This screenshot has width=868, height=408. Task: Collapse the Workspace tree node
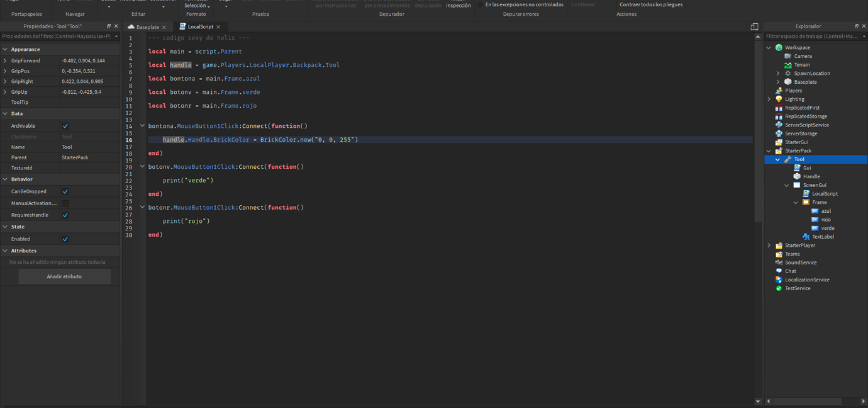click(x=769, y=48)
